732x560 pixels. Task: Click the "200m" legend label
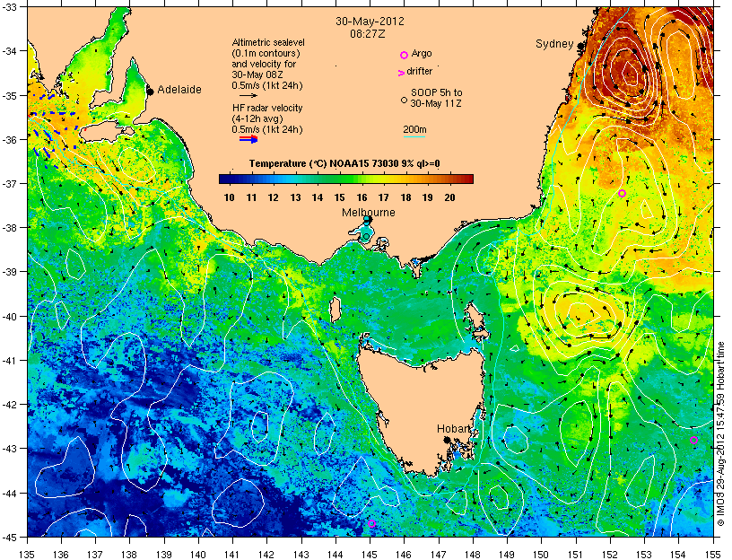point(414,129)
